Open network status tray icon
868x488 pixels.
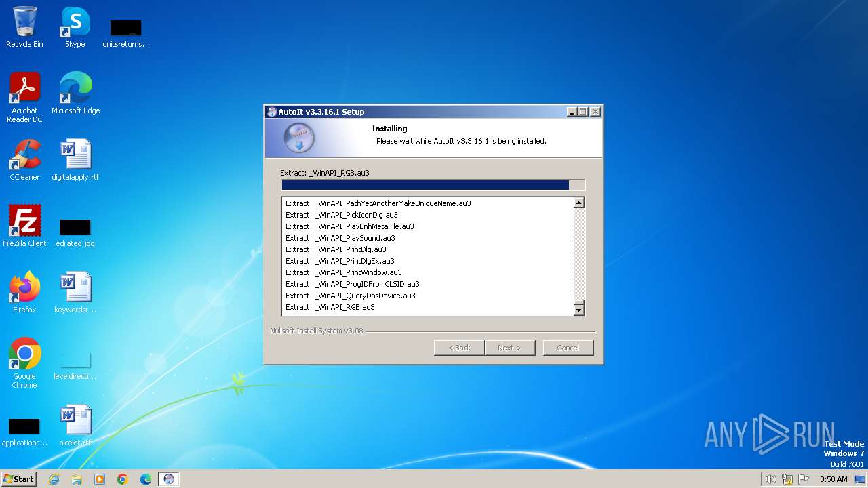coord(787,479)
